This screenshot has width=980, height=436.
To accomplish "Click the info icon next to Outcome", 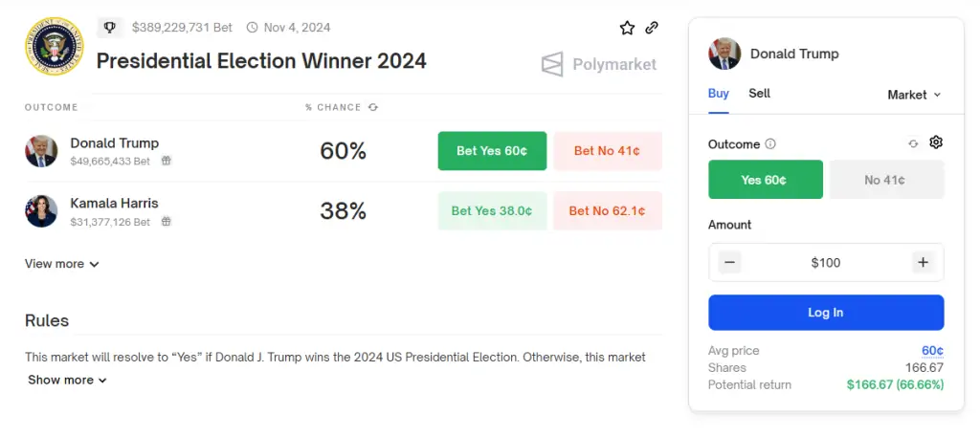I will pyautogui.click(x=770, y=144).
